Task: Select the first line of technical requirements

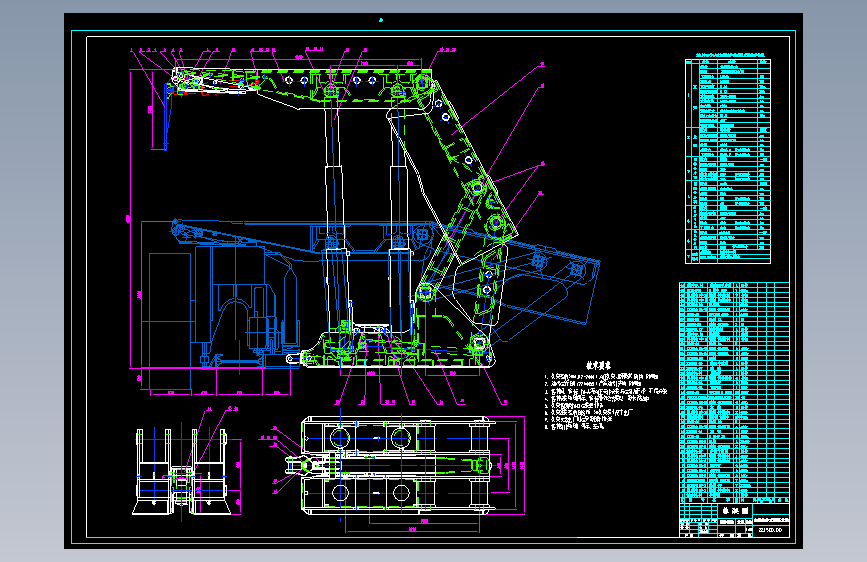Action: [x=602, y=377]
